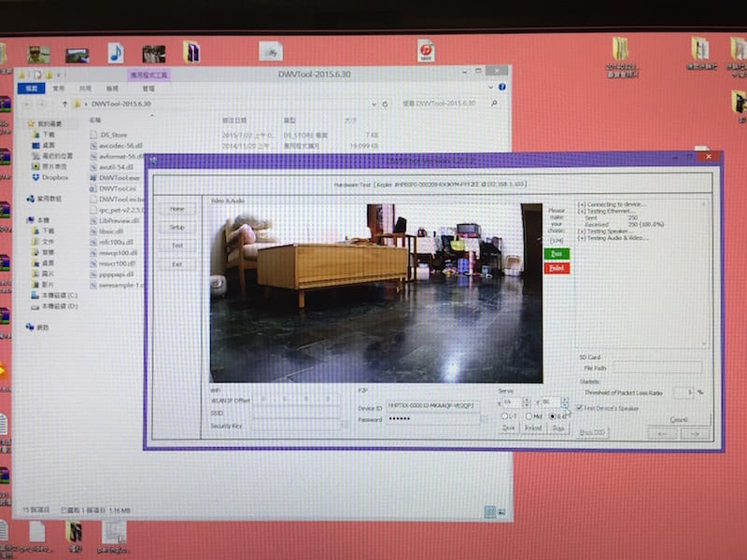Open the Setup page in DWVTool

(176, 227)
